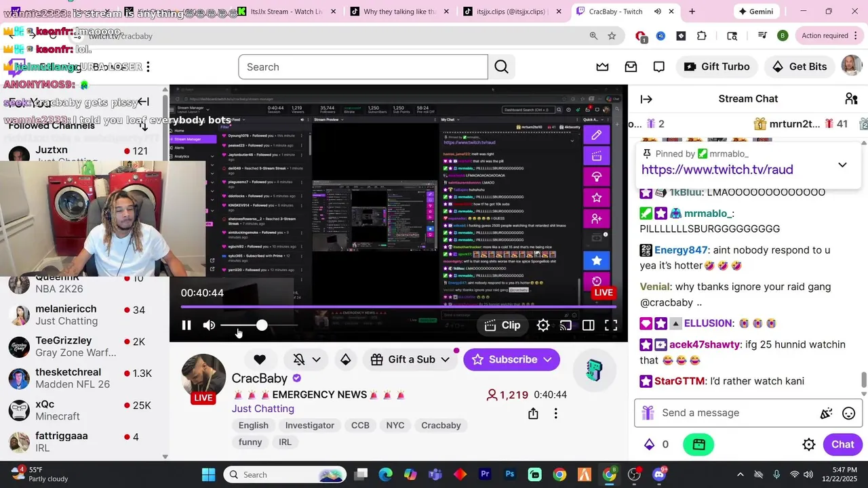Enter fullscreen on the video player
The image size is (868, 488).
click(611, 325)
